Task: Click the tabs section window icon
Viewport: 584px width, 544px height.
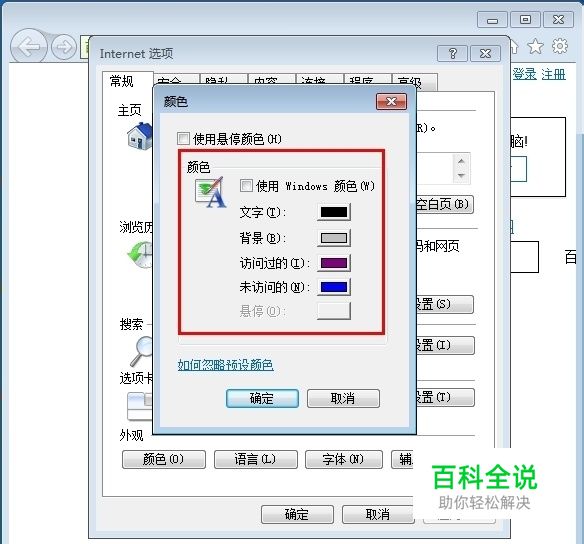Action: 139,406
